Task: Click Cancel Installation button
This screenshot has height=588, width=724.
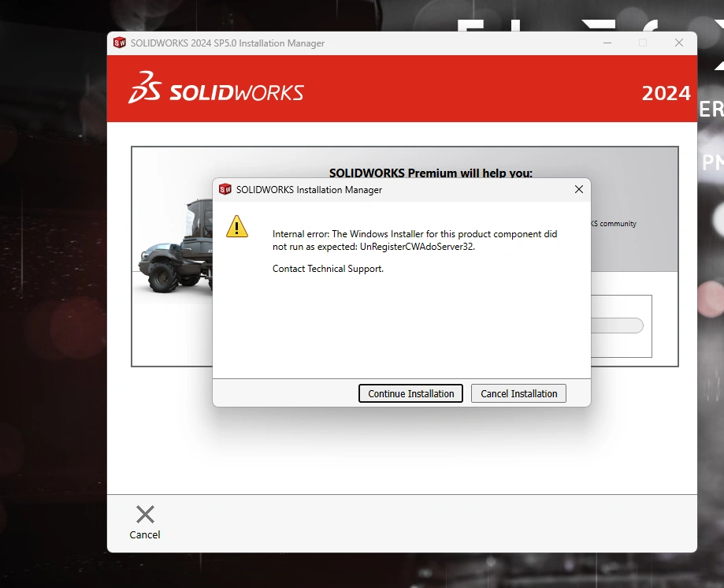Action: coord(518,393)
